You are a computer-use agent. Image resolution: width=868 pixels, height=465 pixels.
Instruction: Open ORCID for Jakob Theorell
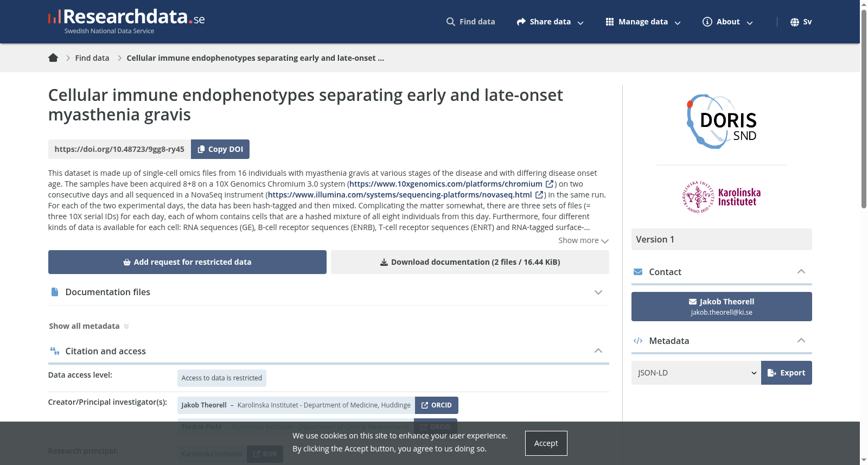[x=437, y=405]
